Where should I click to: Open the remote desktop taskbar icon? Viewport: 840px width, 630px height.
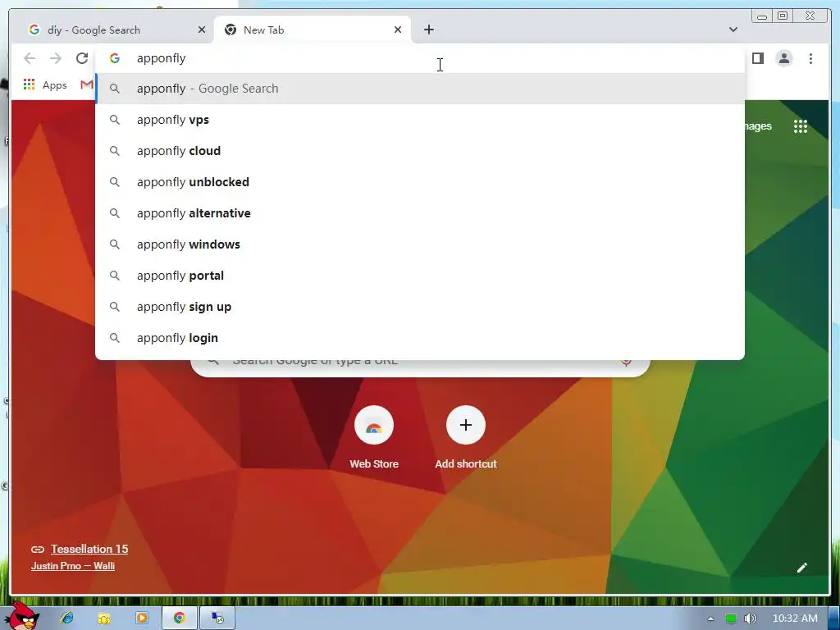click(x=217, y=619)
